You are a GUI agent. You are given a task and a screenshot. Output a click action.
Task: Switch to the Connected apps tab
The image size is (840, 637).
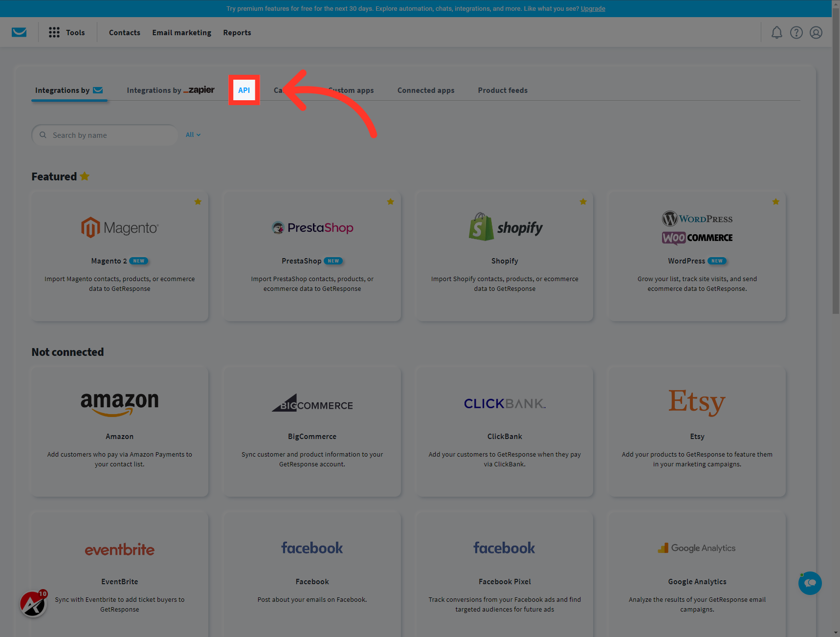tap(425, 90)
